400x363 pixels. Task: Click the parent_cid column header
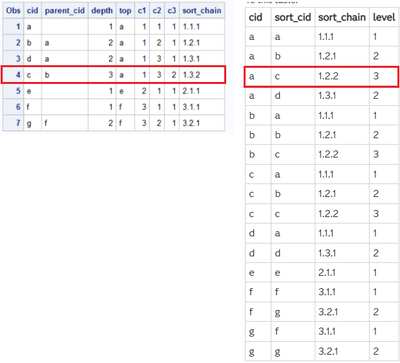(65, 11)
